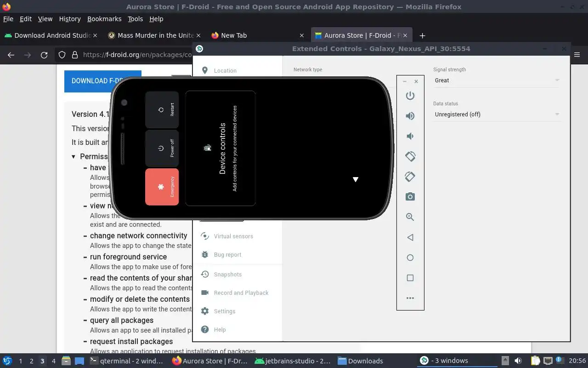Collapse the Permissions disclosure triangle on F-Droid page
Screen dimensions: 588x368
click(x=73, y=157)
